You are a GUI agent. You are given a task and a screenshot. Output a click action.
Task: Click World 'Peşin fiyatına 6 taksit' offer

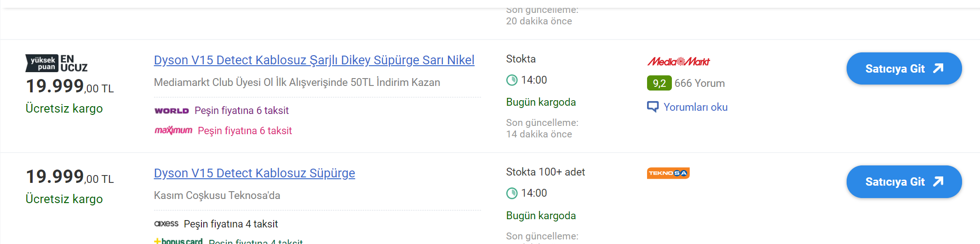tap(241, 111)
